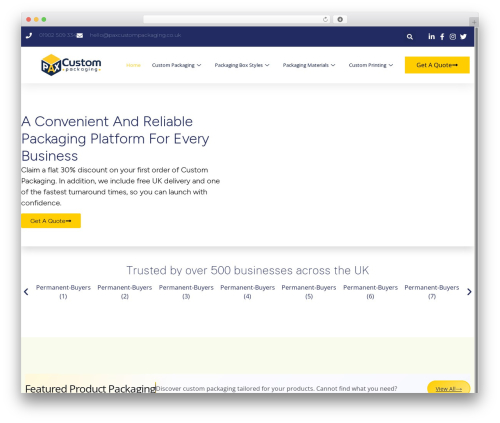This screenshot has width=500, height=423.
Task: Click the 'Claim a flat 30% discount' paragraph
Action: (120, 186)
